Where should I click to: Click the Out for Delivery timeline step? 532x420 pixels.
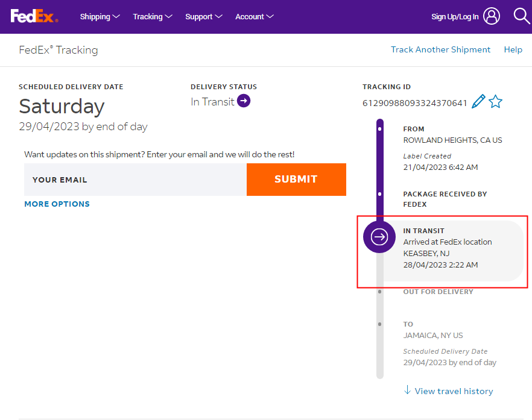pos(438,292)
